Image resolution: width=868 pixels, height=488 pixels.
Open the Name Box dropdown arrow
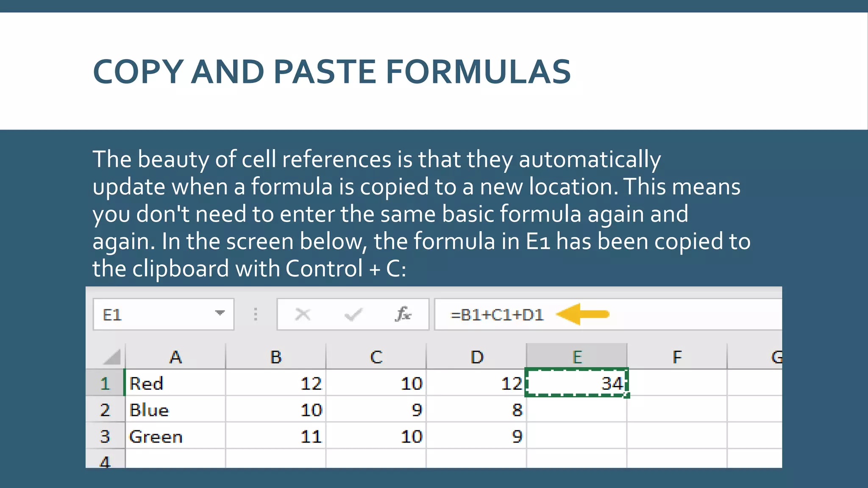tap(220, 313)
